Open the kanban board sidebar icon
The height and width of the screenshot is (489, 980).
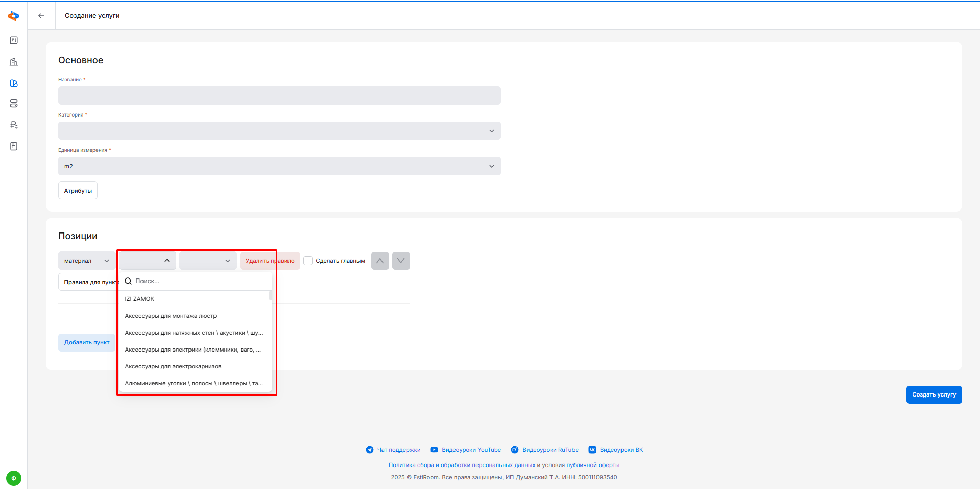tap(14, 40)
